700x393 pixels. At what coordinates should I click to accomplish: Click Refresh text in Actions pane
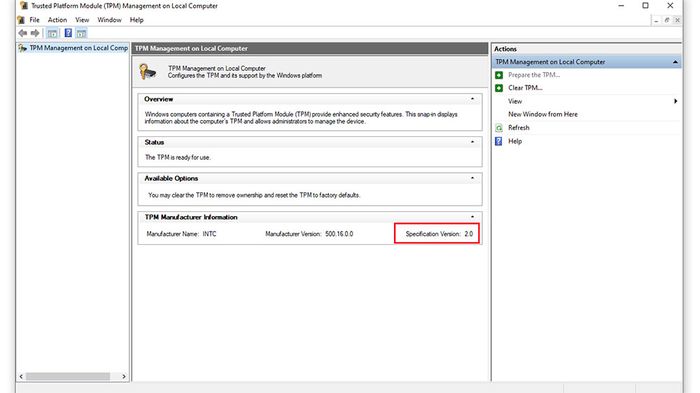[519, 128]
